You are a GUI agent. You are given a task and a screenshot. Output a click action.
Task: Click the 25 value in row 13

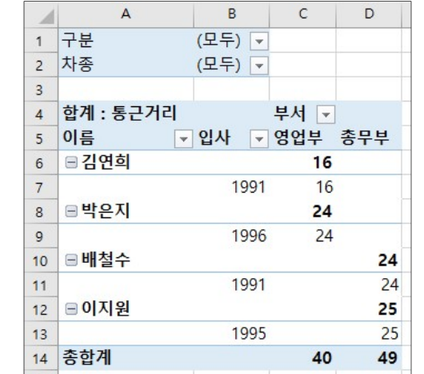369,334
